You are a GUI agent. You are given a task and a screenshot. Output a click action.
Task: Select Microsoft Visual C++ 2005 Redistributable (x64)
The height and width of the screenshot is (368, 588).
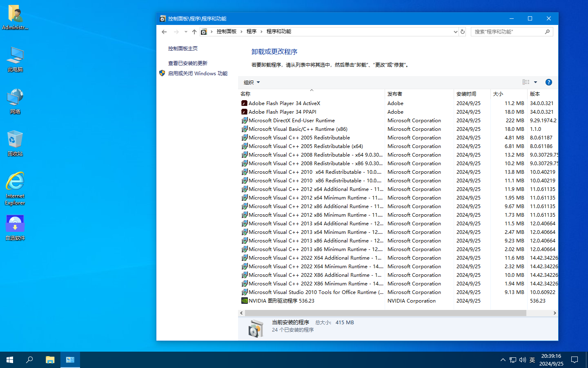[x=398, y=146]
